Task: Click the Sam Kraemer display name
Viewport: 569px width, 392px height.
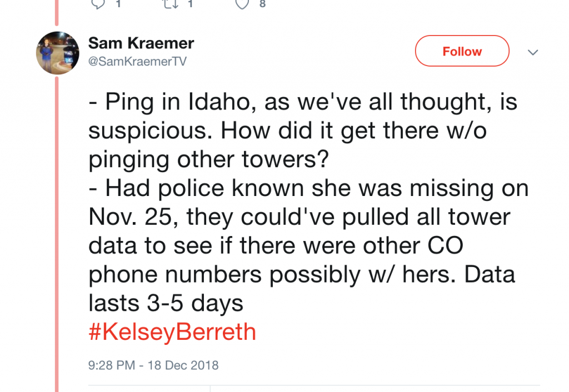Action: [x=141, y=43]
